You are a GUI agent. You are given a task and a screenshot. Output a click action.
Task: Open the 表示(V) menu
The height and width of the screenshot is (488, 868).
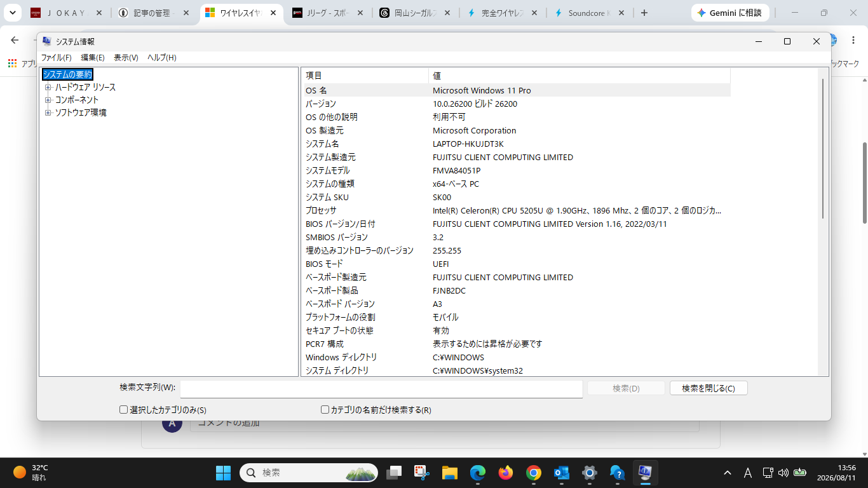point(126,57)
